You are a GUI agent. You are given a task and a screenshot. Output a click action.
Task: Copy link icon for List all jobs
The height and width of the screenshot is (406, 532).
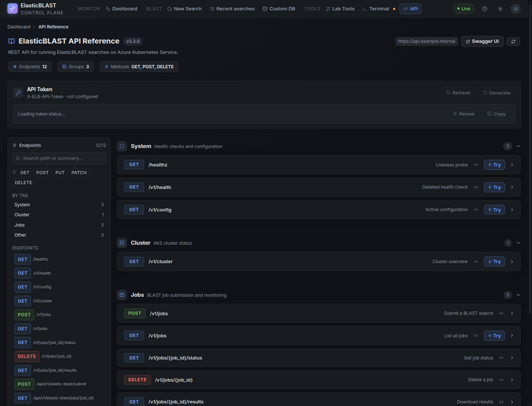[x=476, y=336]
